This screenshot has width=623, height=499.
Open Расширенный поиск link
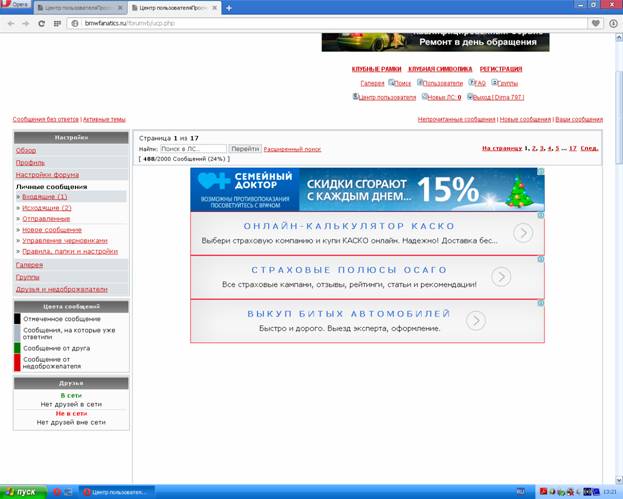pos(292,149)
